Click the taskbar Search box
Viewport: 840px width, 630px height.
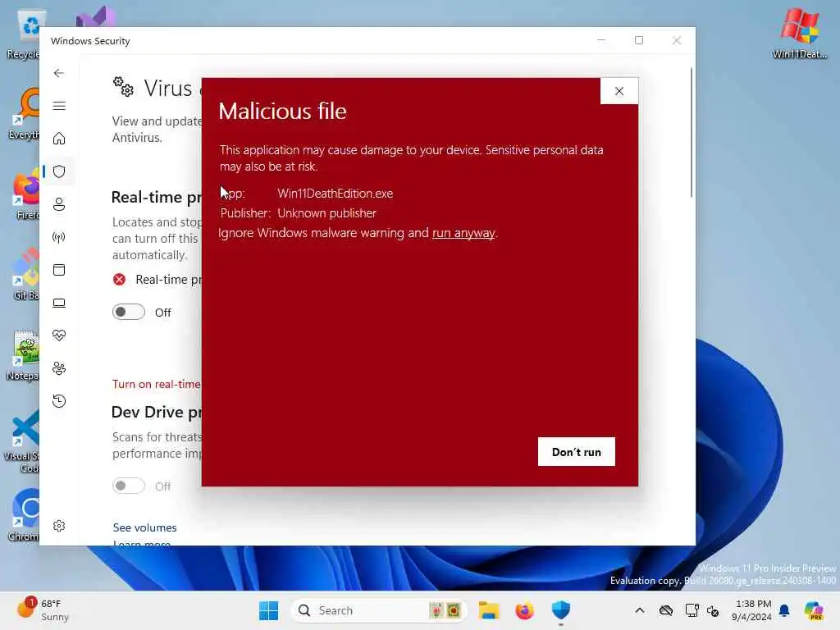point(378,610)
